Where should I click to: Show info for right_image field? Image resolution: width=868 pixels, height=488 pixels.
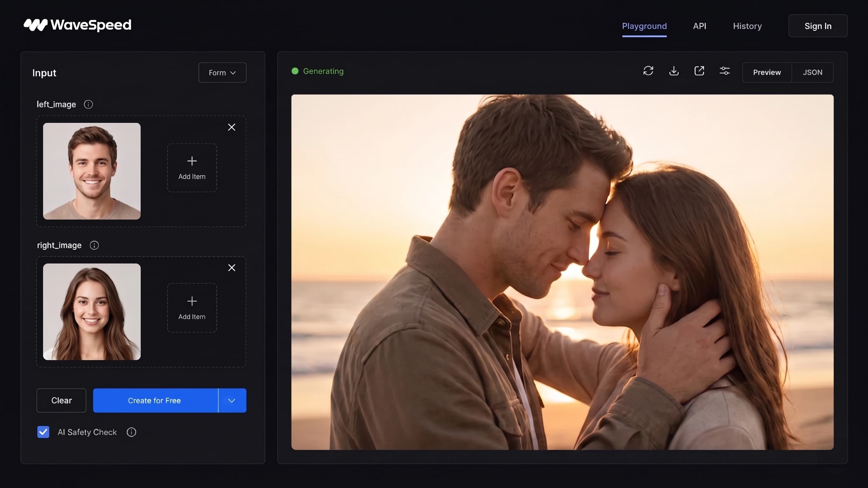pos(94,245)
